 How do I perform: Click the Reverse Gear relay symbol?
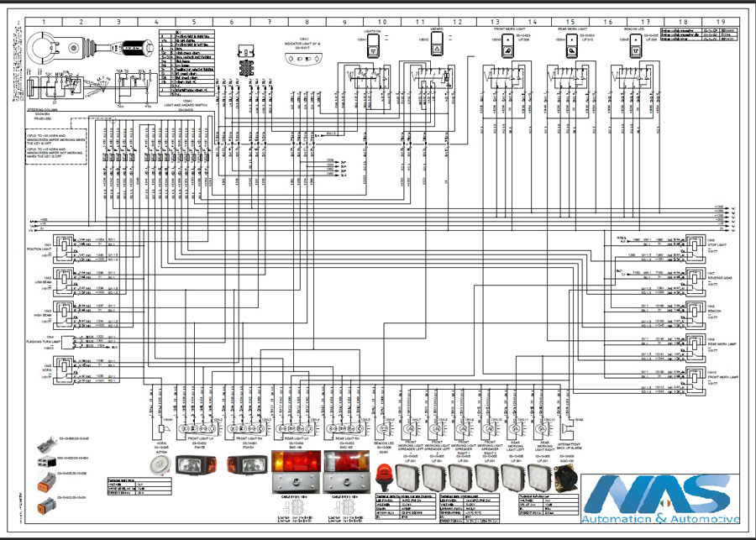pos(695,276)
